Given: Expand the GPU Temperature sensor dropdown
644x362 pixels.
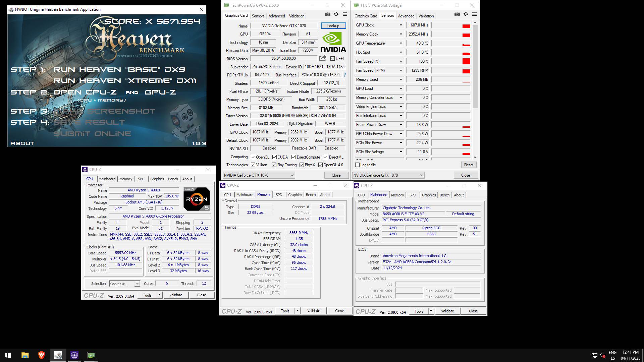Looking at the screenshot, I should (x=400, y=43).
